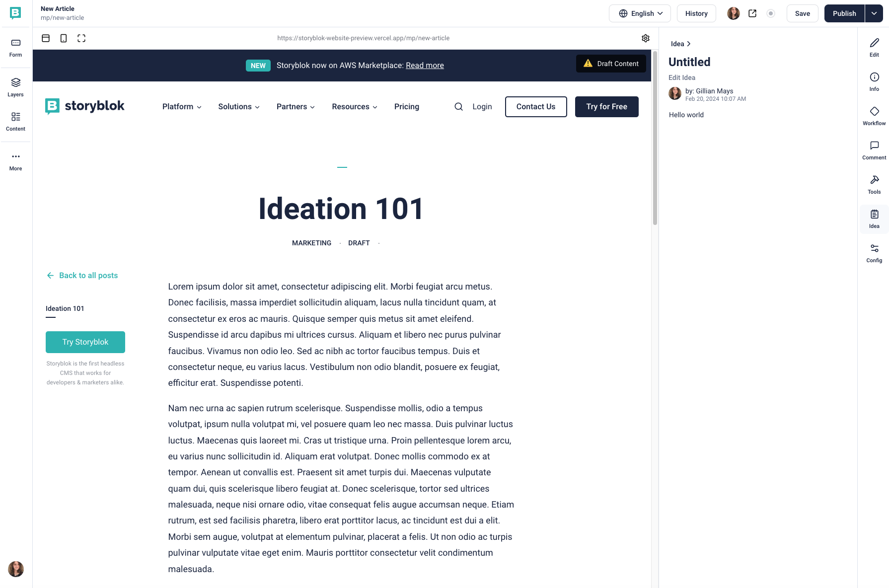Click Back to all posts link
The height and width of the screenshot is (588, 889).
point(82,276)
